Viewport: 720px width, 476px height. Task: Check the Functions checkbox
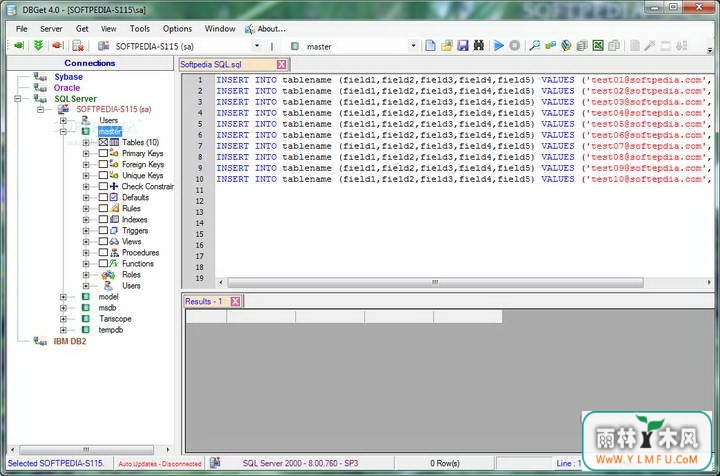pos(103,263)
